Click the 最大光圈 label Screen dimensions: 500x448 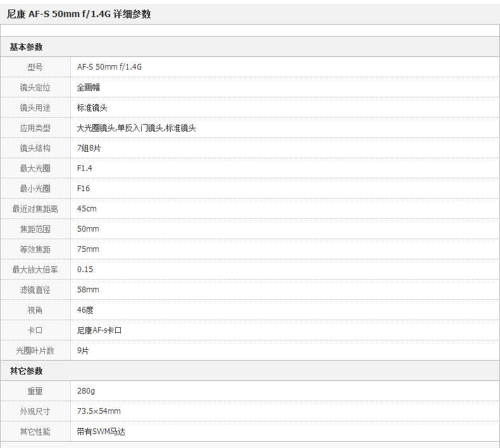click(35, 168)
